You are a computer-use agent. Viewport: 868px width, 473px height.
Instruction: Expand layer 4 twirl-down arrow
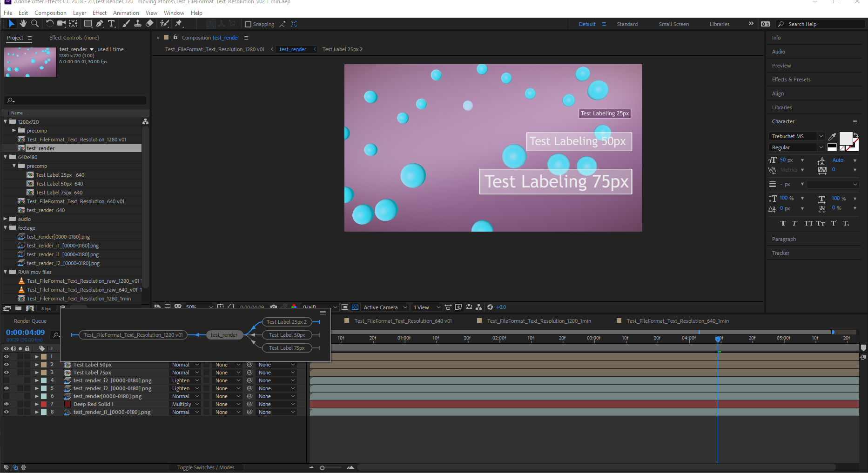point(37,380)
